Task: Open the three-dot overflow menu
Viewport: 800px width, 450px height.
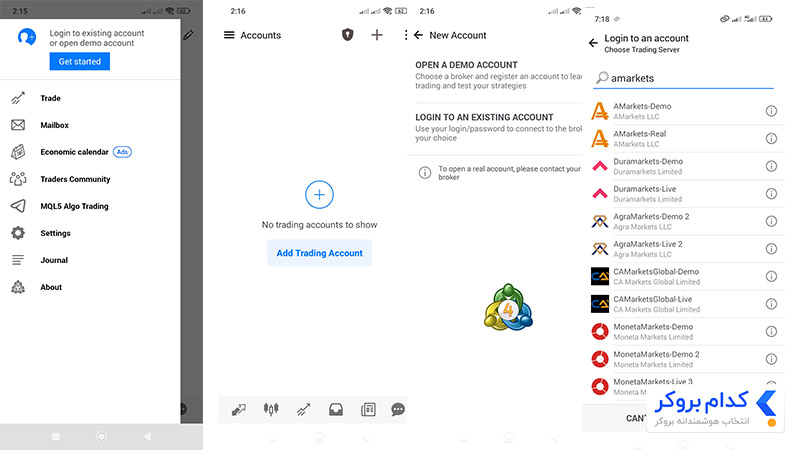Action: point(406,35)
